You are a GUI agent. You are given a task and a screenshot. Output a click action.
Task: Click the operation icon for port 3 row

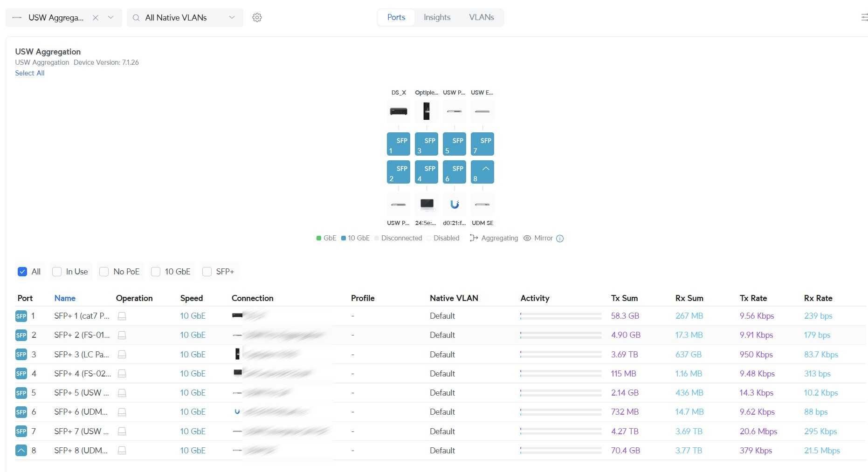[x=122, y=355]
